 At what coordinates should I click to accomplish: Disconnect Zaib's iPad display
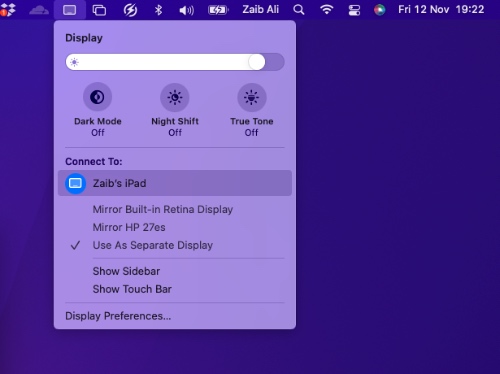(x=175, y=183)
